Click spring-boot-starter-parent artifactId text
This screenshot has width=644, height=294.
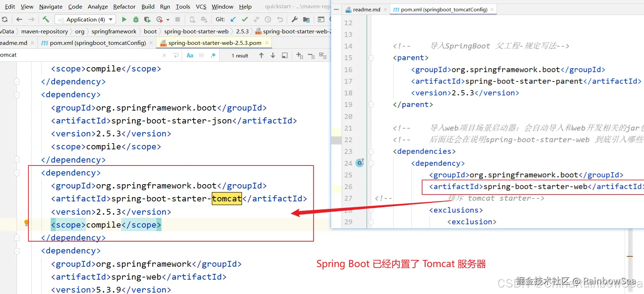point(524,81)
